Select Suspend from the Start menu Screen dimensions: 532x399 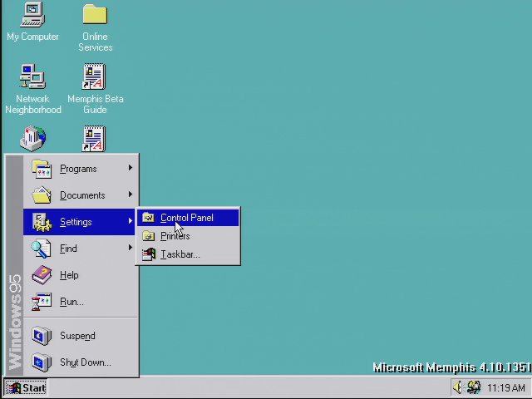pos(81,336)
